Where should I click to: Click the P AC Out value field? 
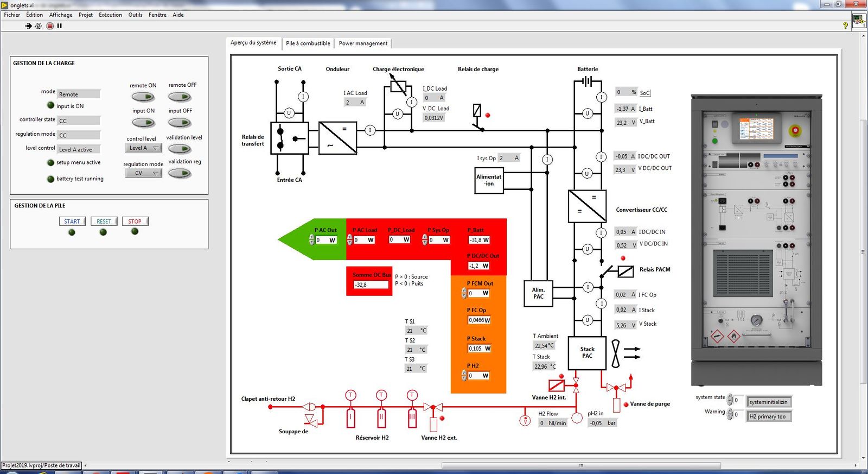point(326,240)
